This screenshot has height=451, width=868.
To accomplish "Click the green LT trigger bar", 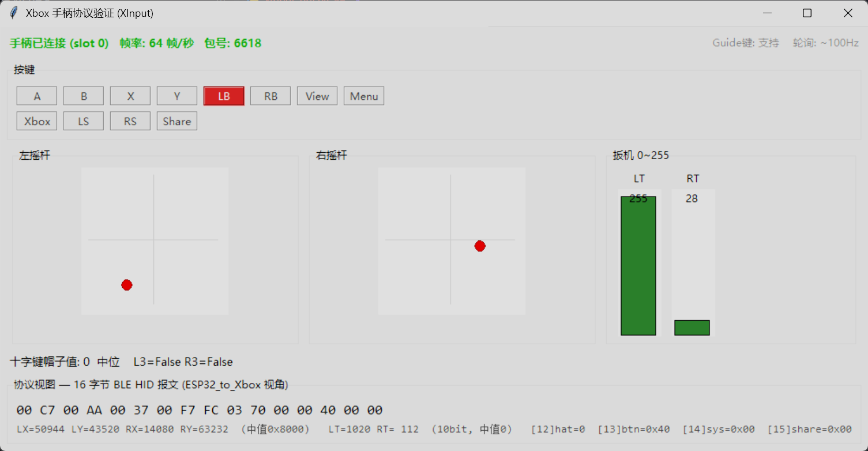I will pyautogui.click(x=638, y=266).
